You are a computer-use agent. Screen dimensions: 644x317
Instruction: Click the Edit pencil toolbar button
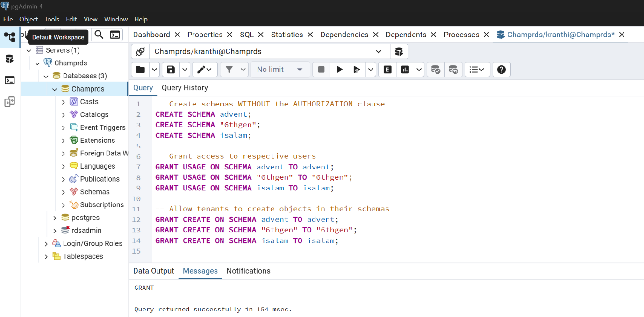(x=205, y=70)
